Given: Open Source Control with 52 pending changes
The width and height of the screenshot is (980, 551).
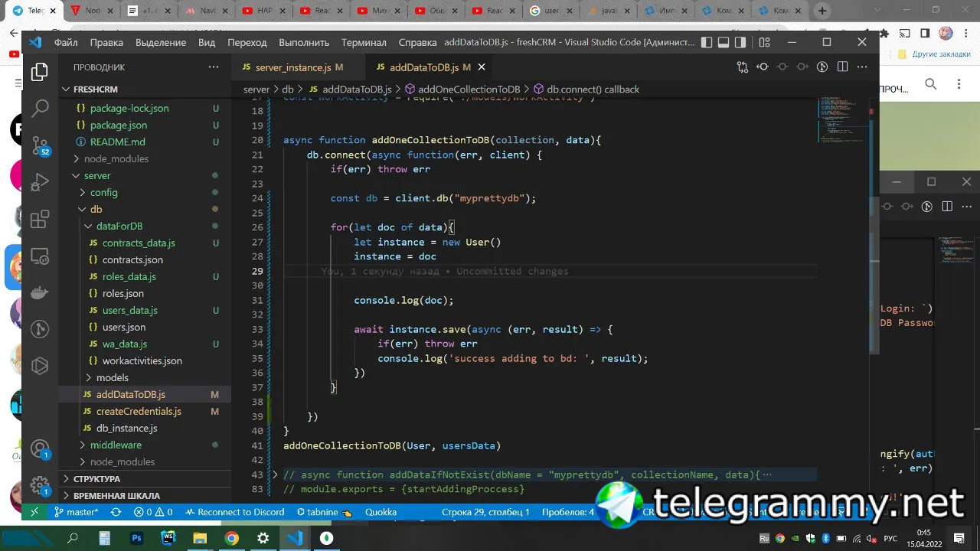Looking at the screenshot, I should [x=40, y=145].
